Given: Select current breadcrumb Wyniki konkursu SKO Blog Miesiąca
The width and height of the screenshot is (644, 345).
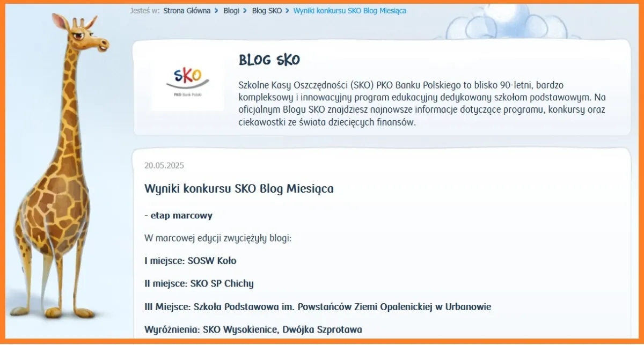Looking at the screenshot, I should pos(349,11).
